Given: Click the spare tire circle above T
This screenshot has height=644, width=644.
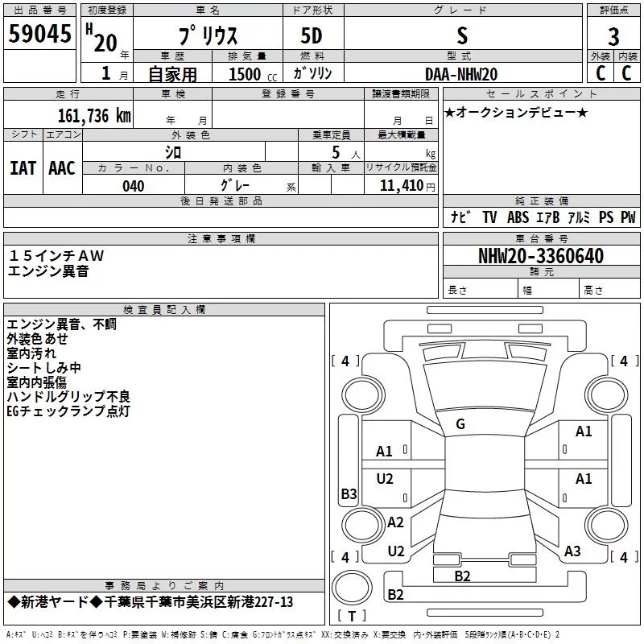Looking at the screenshot, I should [352, 587].
